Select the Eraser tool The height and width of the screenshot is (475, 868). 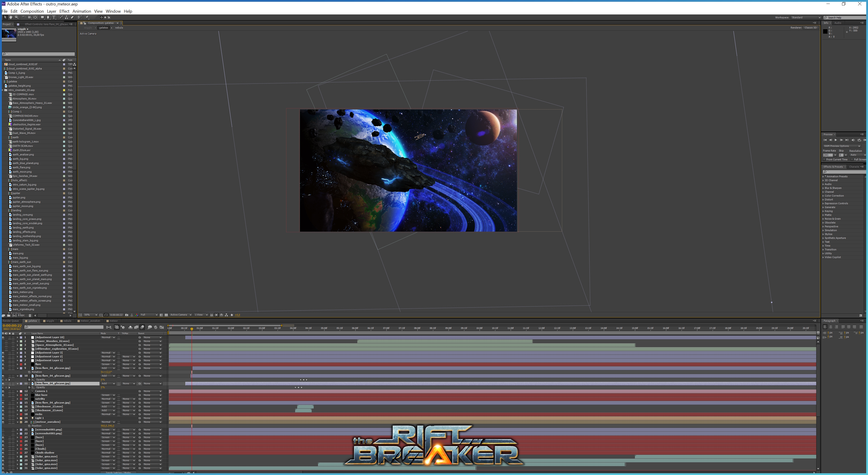(72, 17)
